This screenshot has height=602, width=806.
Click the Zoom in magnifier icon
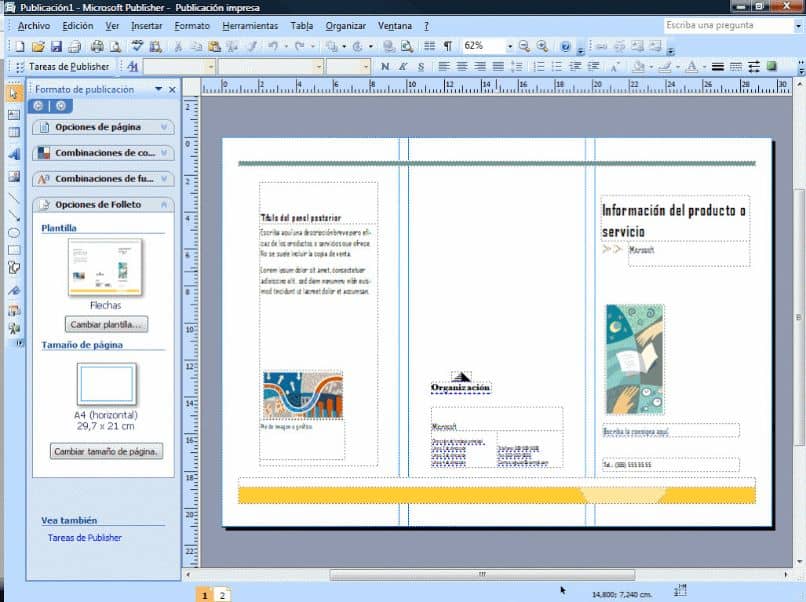point(542,46)
